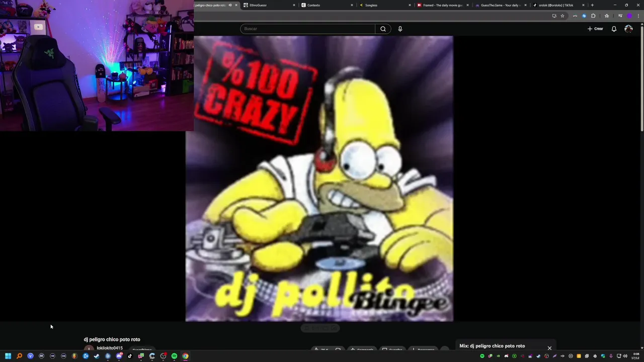Image resolution: width=644 pixels, height=362 pixels.
Task: Open taskbar search magnifier
Action: [19, 356]
